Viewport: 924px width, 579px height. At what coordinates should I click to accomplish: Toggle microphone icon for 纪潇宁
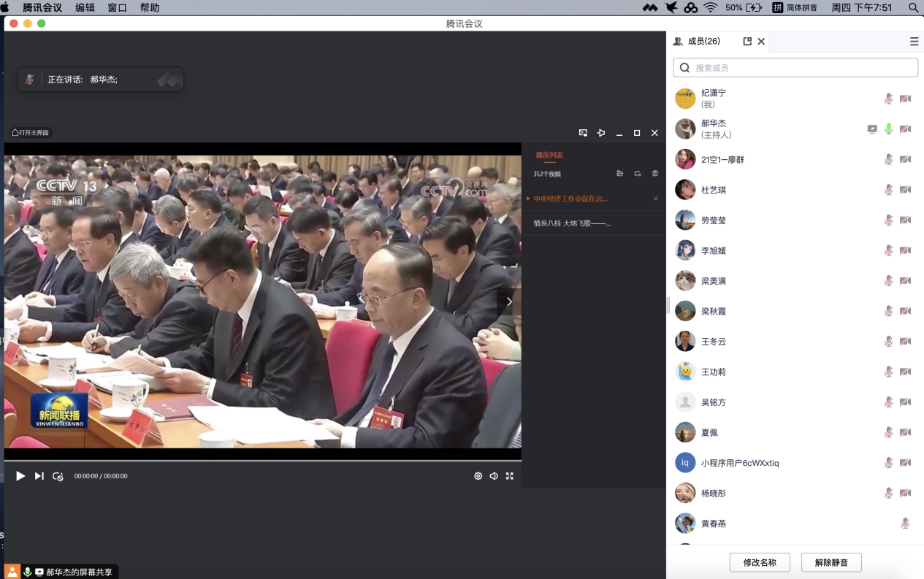(x=889, y=99)
